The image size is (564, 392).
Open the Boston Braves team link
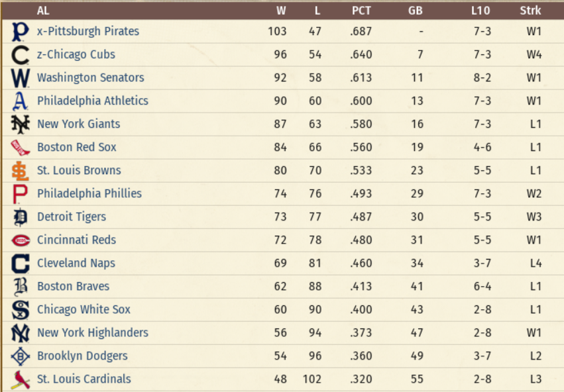(x=73, y=286)
